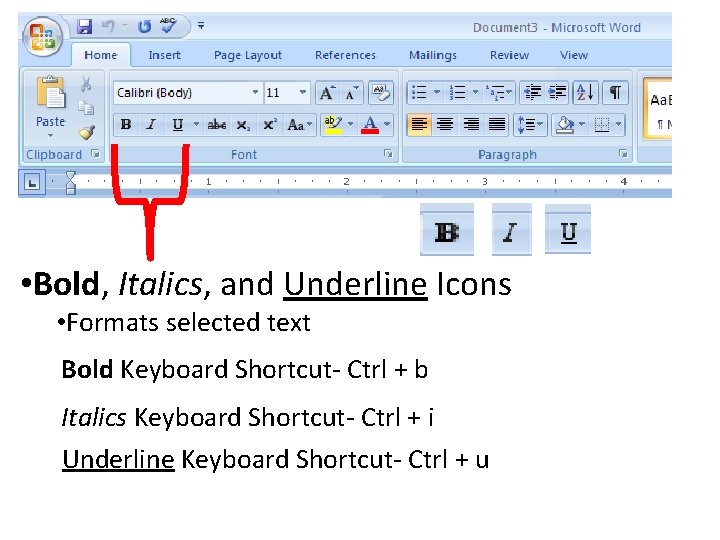Image resolution: width=720 pixels, height=540 pixels.
Task: Apply bullets list icon
Action: 419,92
